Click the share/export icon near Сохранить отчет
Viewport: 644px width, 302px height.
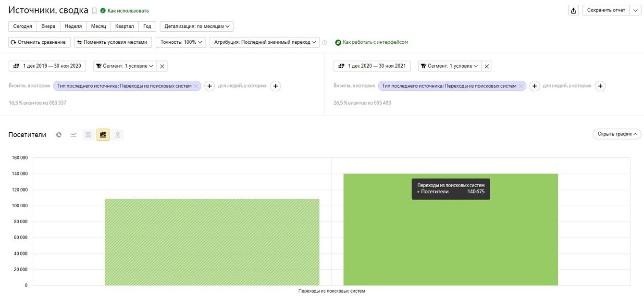[573, 10]
